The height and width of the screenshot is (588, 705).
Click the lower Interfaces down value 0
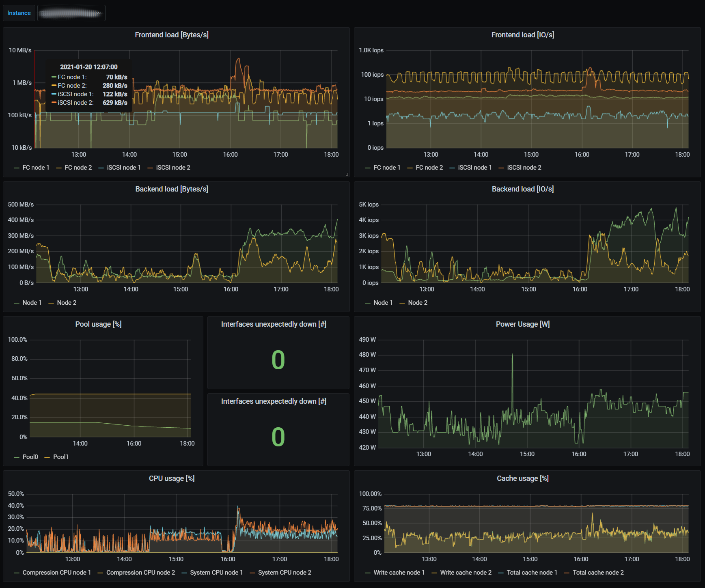278,437
